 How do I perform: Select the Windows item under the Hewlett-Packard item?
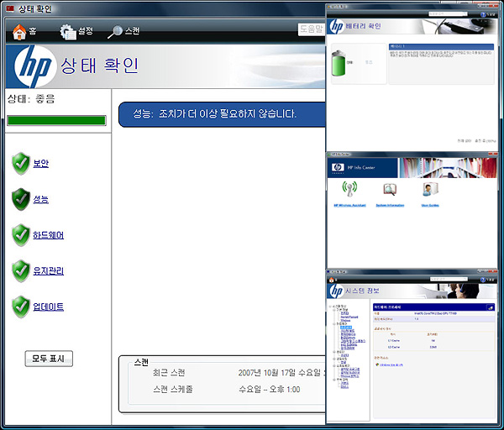pyautogui.click(x=345, y=321)
